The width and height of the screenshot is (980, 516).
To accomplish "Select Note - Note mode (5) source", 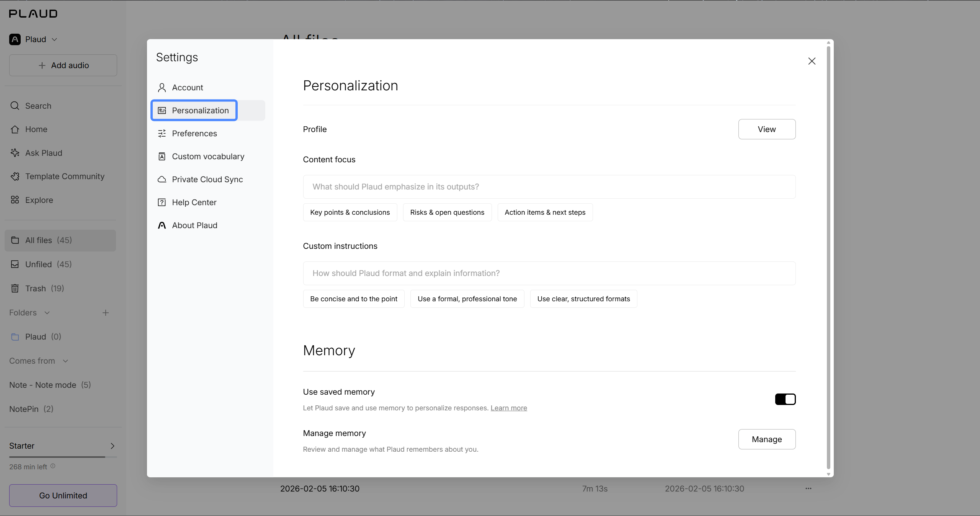I will (50, 385).
